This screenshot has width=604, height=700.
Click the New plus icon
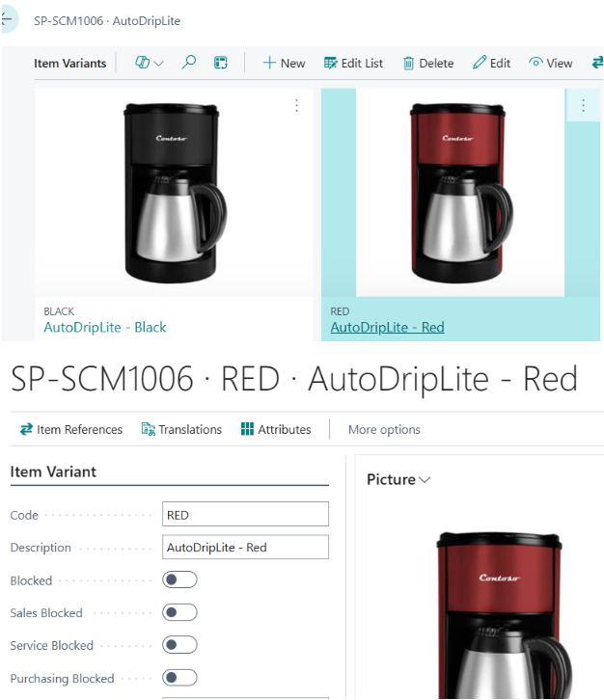pos(269,63)
